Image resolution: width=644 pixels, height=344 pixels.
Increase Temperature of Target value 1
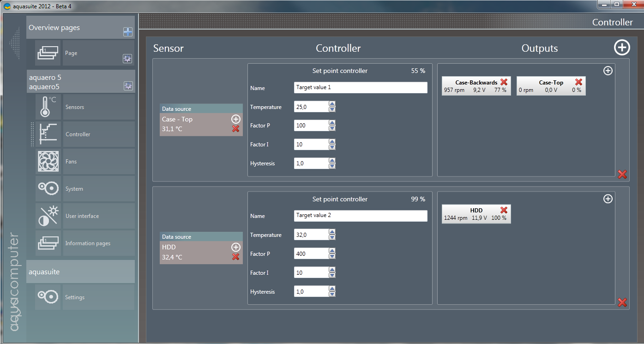coord(332,104)
